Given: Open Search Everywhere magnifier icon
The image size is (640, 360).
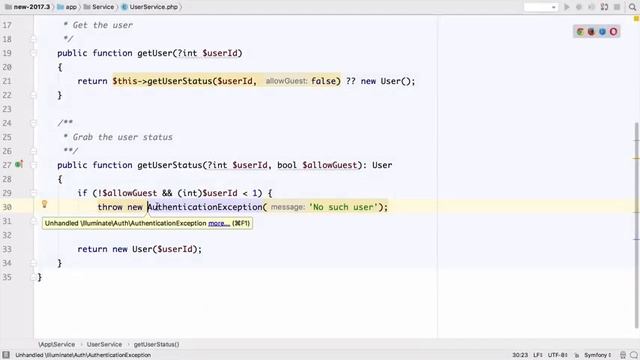Looking at the screenshot, I should tap(632, 7).
